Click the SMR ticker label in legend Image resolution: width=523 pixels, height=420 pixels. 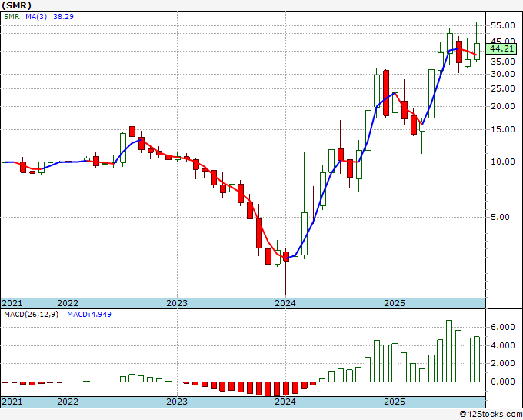click(12, 17)
